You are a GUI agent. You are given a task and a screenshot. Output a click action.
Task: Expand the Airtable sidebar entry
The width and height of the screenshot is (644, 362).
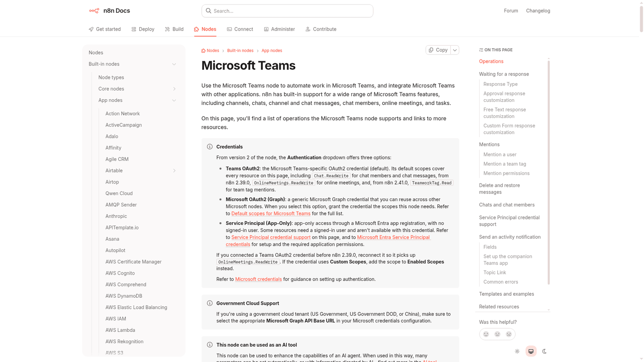point(174,171)
